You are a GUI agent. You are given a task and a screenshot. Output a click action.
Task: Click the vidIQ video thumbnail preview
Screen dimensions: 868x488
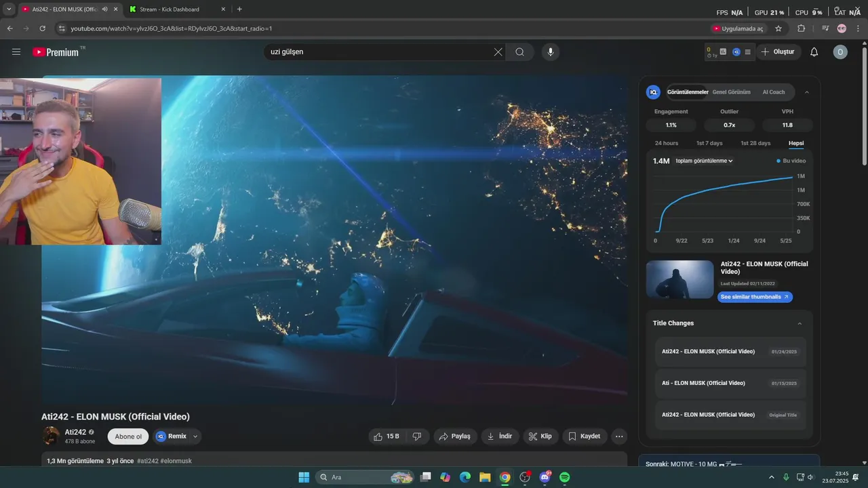[x=680, y=279]
